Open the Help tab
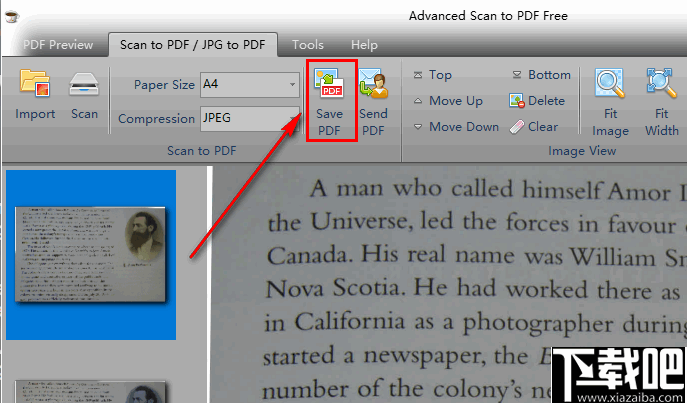The width and height of the screenshot is (687, 403). pyautogui.click(x=364, y=45)
